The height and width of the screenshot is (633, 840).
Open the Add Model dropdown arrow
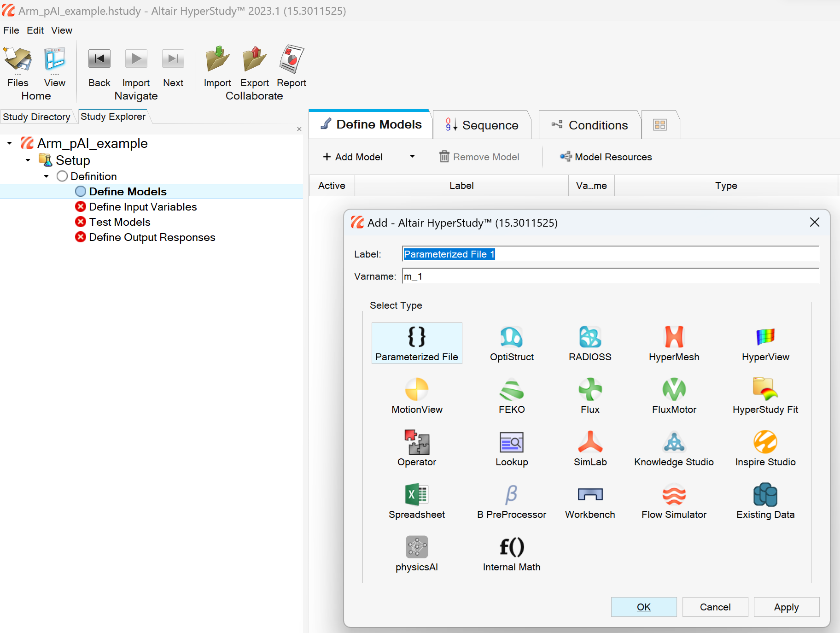coord(412,157)
